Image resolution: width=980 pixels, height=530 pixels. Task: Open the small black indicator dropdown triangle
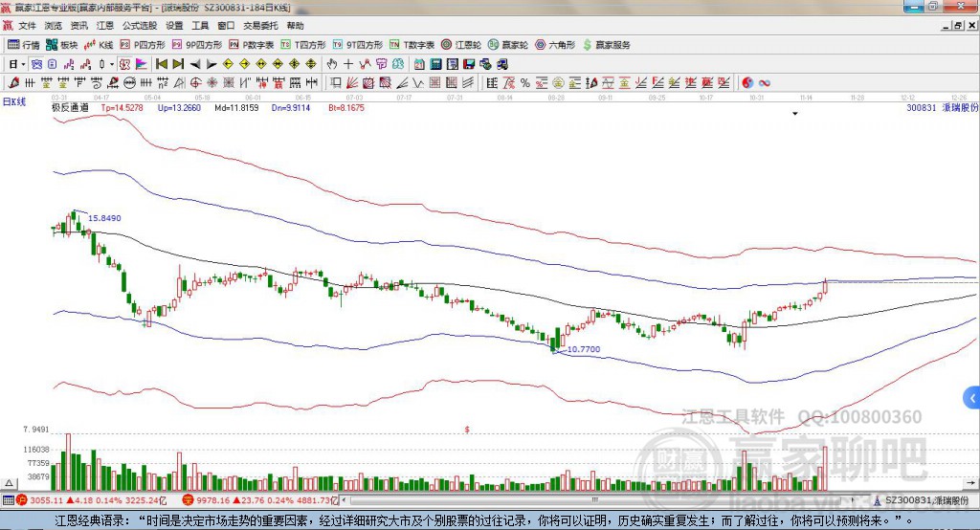795,114
